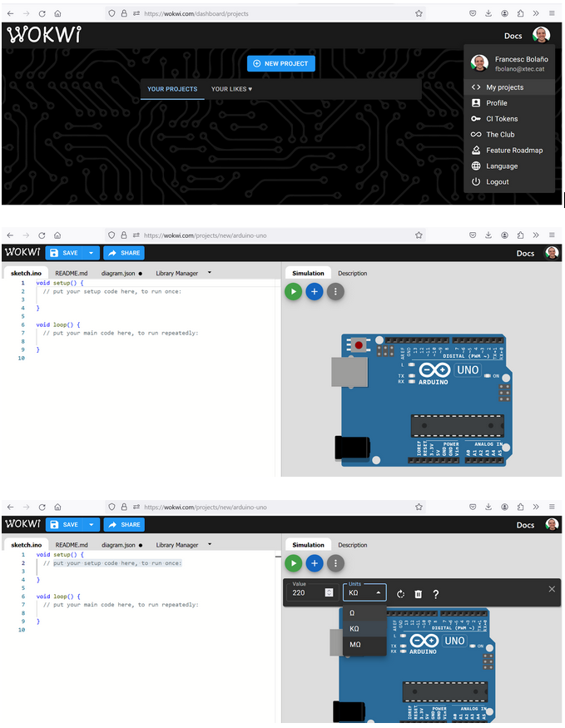Open CI Tokens with the key icon
The height and width of the screenshot is (728, 565).
(x=501, y=119)
